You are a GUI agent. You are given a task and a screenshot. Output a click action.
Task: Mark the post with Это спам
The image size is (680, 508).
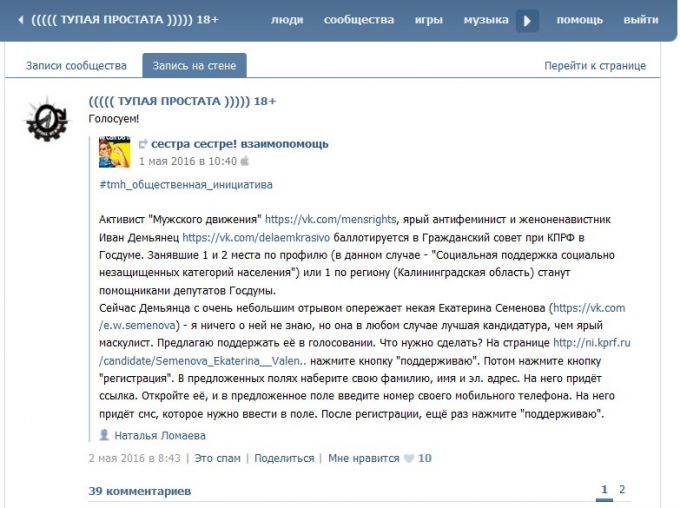pyautogui.click(x=217, y=458)
